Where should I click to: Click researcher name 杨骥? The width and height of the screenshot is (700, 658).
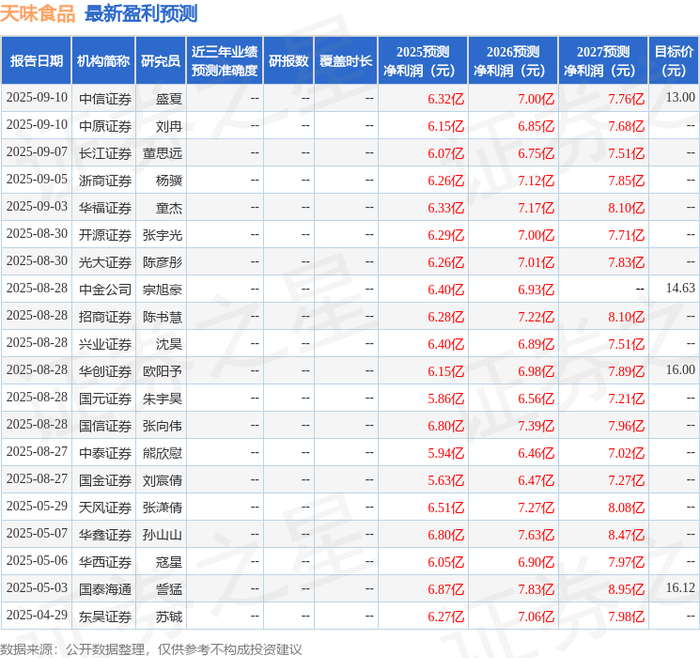pyautogui.click(x=169, y=181)
